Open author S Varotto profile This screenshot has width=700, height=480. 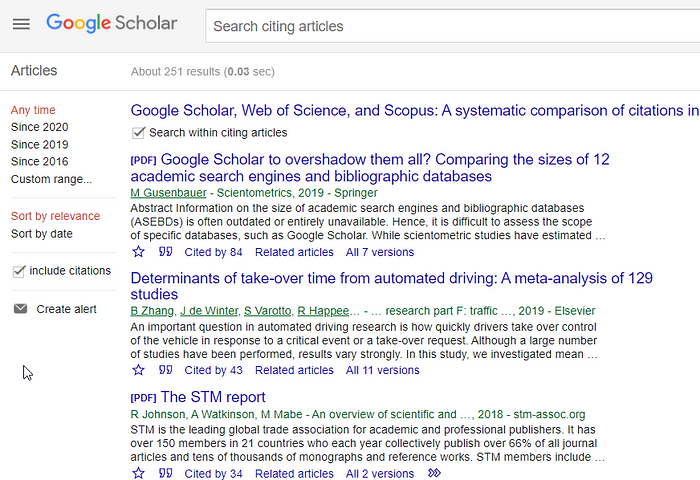tap(267, 311)
